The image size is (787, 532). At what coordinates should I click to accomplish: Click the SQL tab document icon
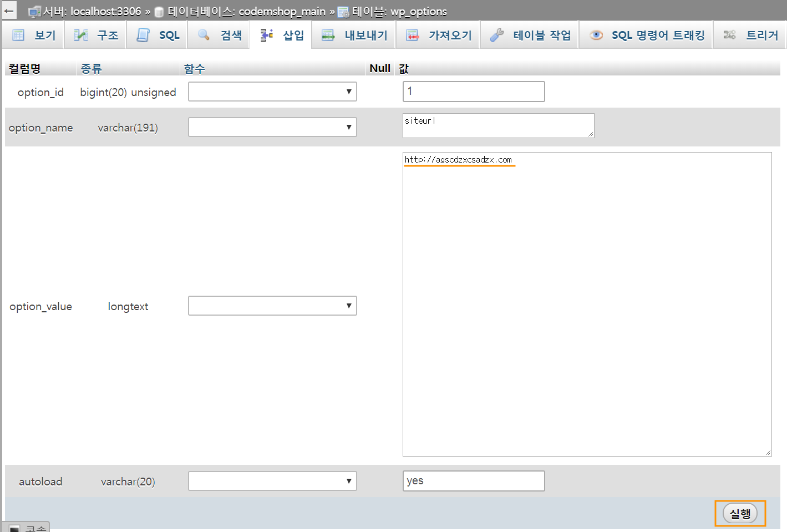[143, 35]
